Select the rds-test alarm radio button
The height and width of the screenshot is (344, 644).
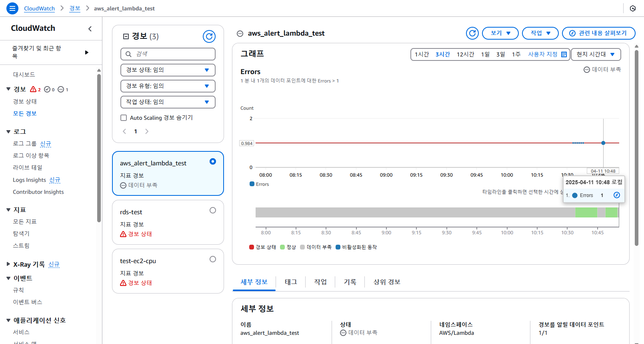(x=212, y=210)
